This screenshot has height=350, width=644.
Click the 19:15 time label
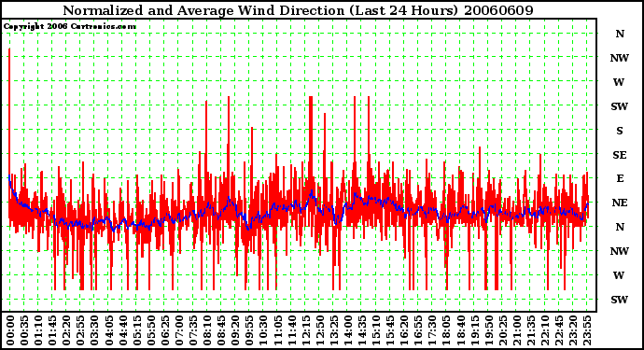[474, 330]
